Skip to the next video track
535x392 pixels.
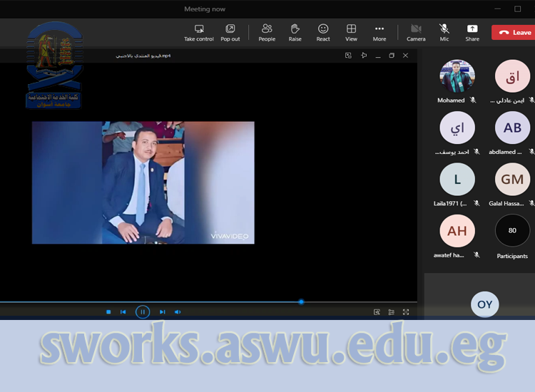tap(163, 311)
